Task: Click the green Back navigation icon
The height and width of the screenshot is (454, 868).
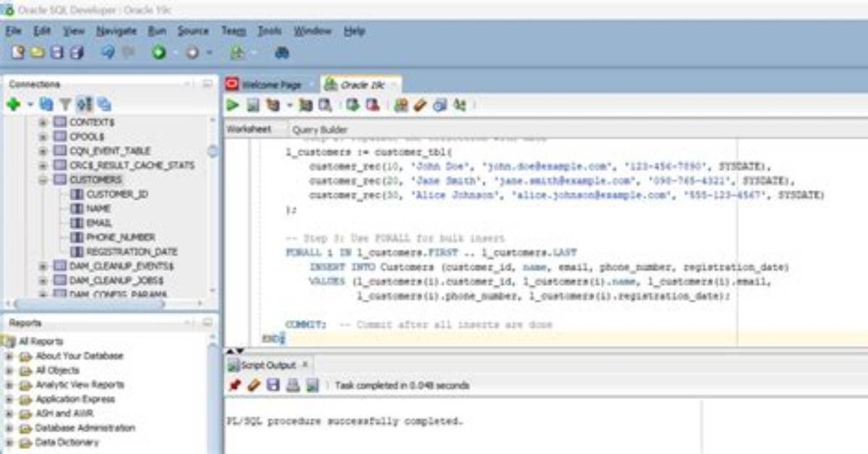Action: pyautogui.click(x=158, y=52)
